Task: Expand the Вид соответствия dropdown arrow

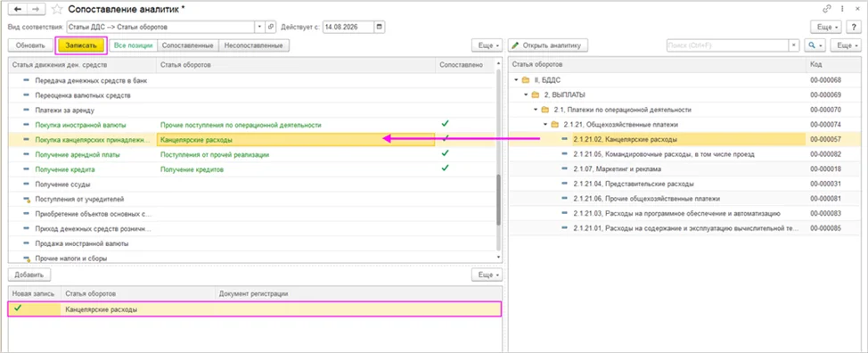Action: point(260,27)
